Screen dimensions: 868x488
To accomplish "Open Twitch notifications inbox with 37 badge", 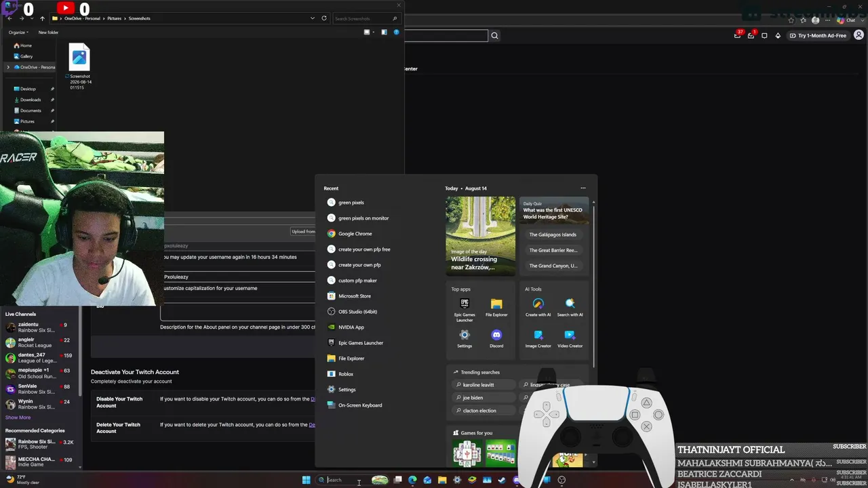I will 738,35.
